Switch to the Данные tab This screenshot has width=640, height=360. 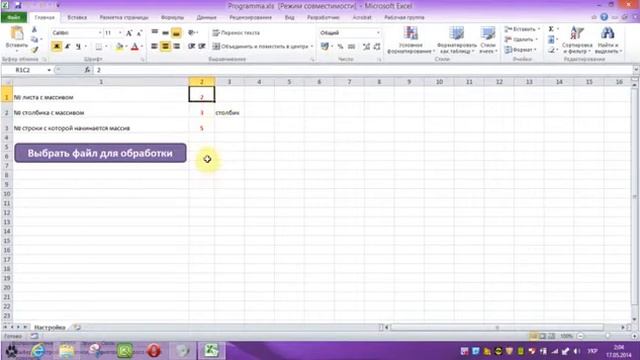[x=206, y=18]
